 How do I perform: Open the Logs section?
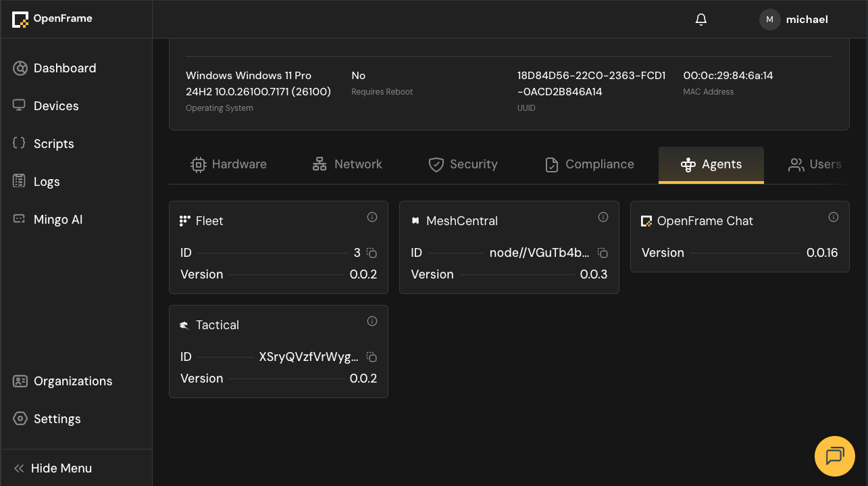click(76, 182)
